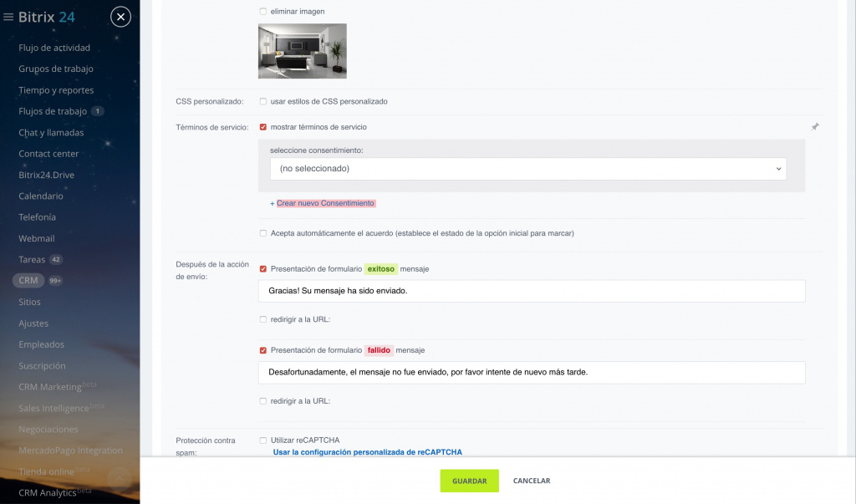The height and width of the screenshot is (504, 856).
Task: Toggle 'Utilizar reCAPTCHA' checkbox
Action: click(263, 440)
